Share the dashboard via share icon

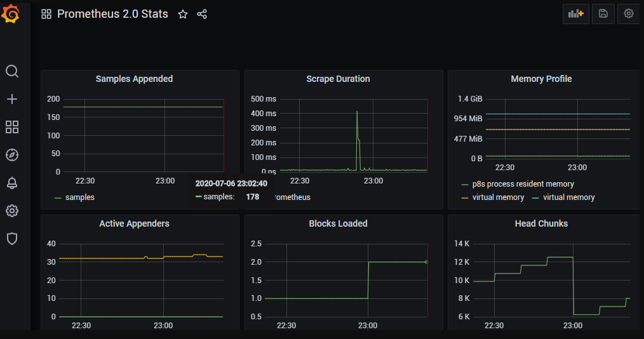202,14
